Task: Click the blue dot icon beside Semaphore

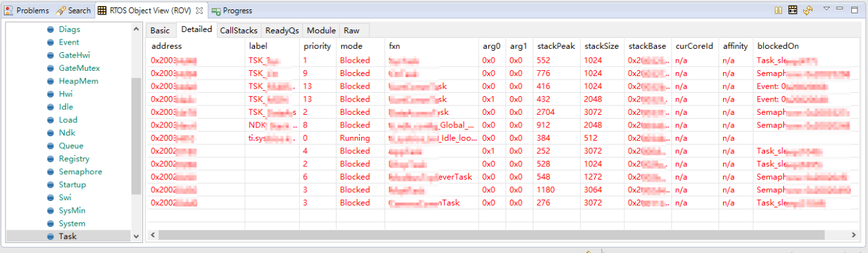Action: click(x=50, y=172)
